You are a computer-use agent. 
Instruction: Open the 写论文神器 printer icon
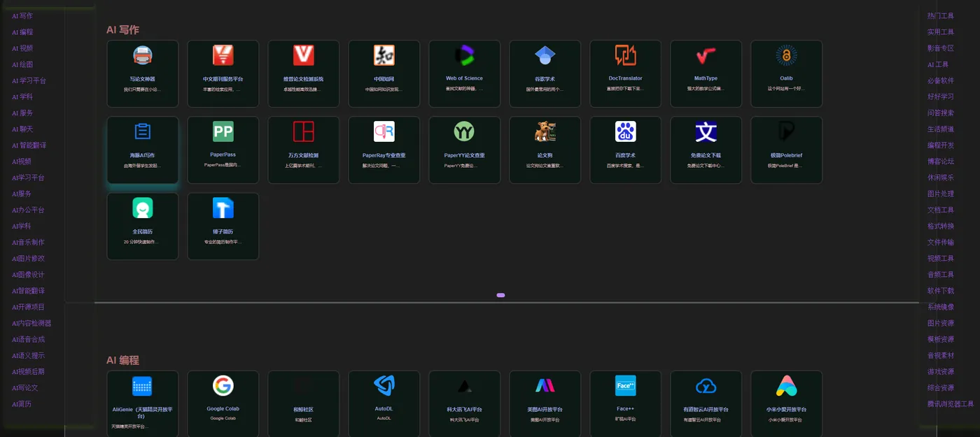pos(143,55)
